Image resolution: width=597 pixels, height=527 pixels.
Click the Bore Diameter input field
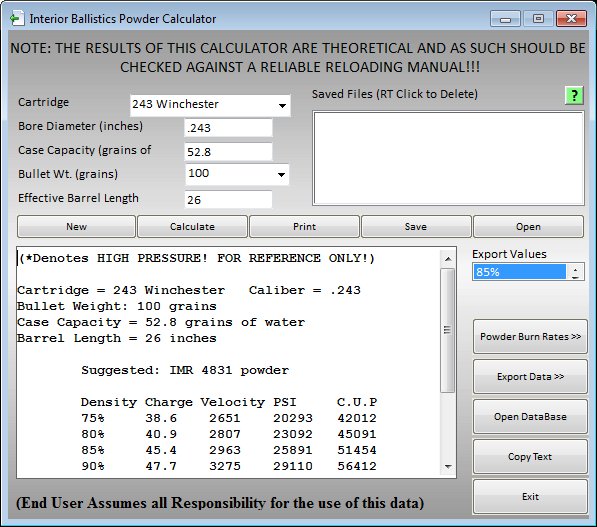click(x=228, y=128)
